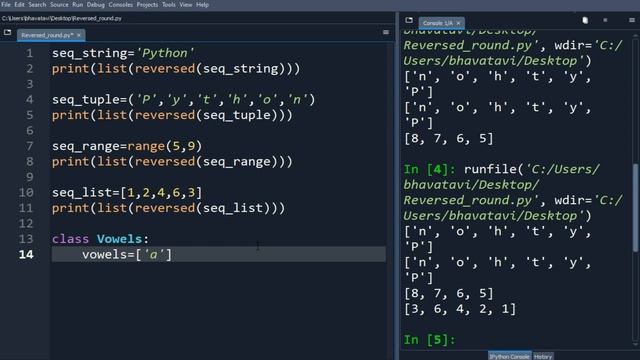
Task: Open the Search menu
Action: 37,5
